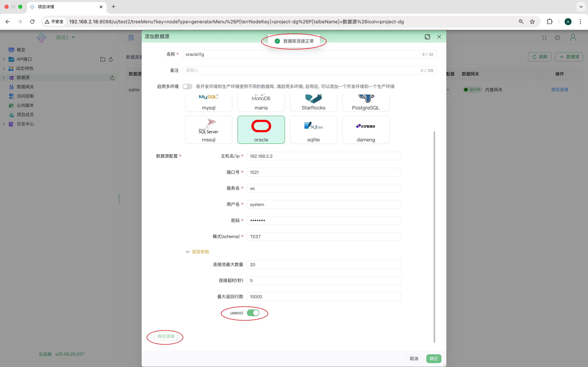
Task: Click the maximize icon on 添加数据源 dialog
Action: pyautogui.click(x=427, y=37)
